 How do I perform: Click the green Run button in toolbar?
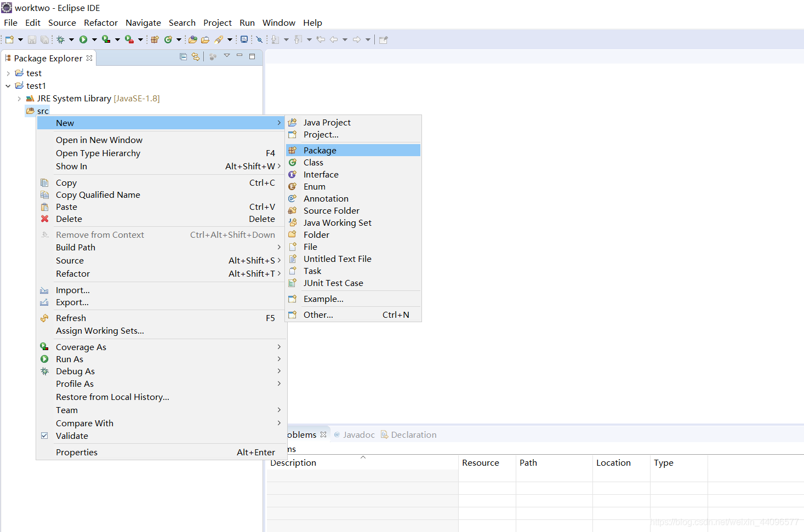coord(83,39)
